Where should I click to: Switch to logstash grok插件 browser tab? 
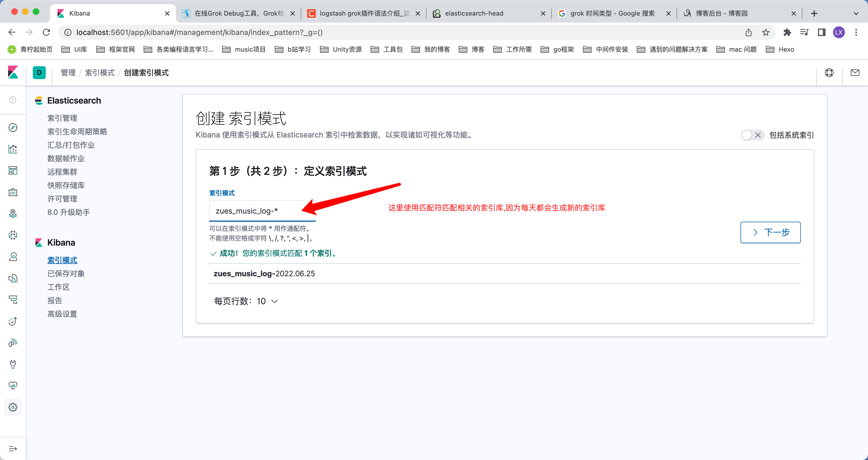pos(364,13)
